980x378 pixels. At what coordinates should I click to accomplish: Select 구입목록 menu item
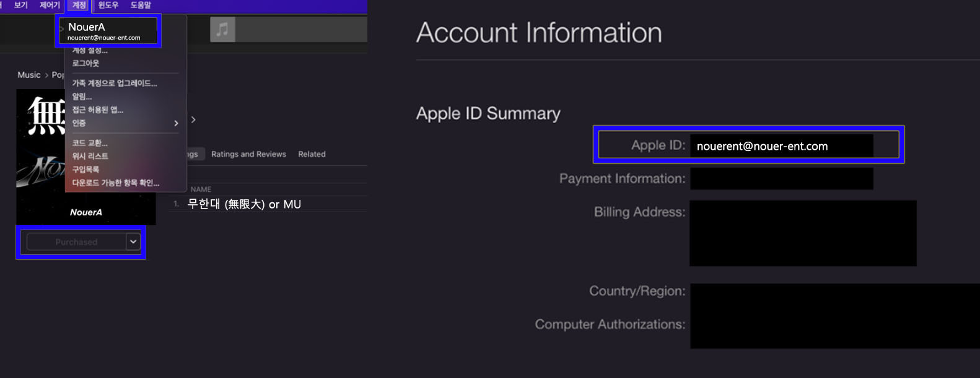click(x=85, y=170)
